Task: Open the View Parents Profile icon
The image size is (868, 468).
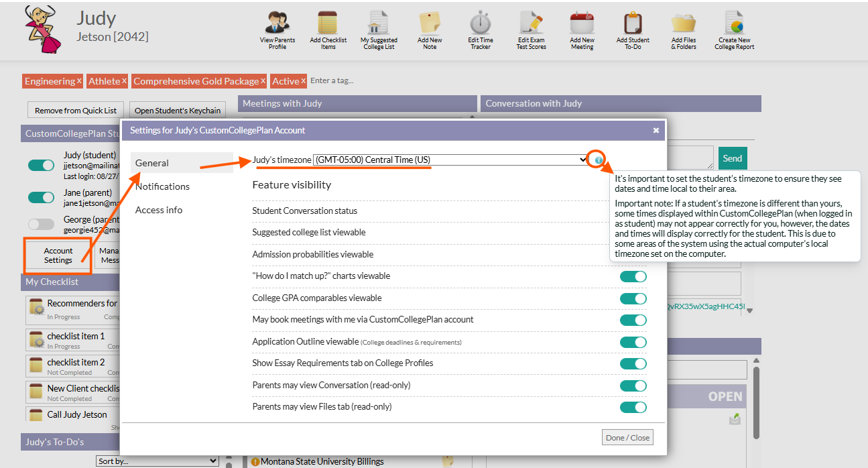Action: click(277, 22)
